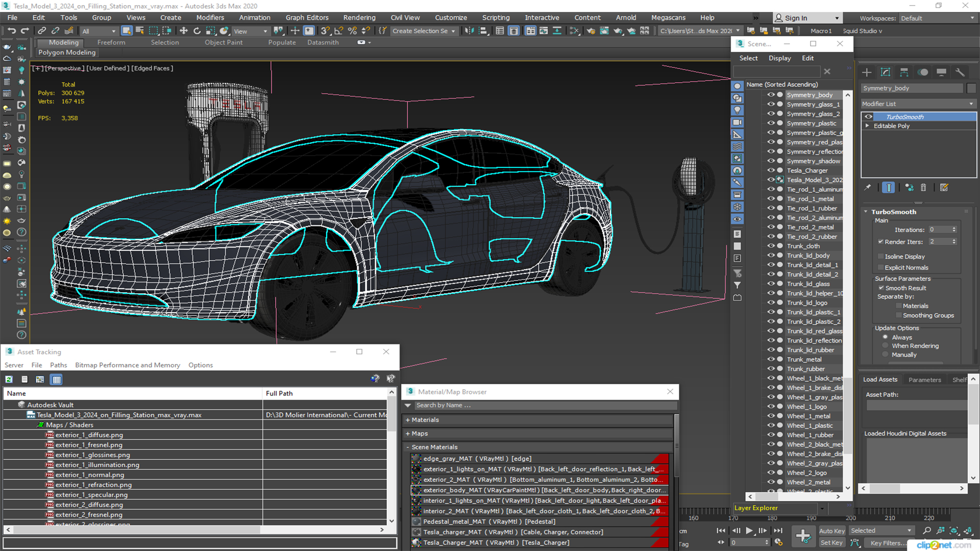
Task: Expand the Editable Poly stack entry
Action: coord(867,126)
